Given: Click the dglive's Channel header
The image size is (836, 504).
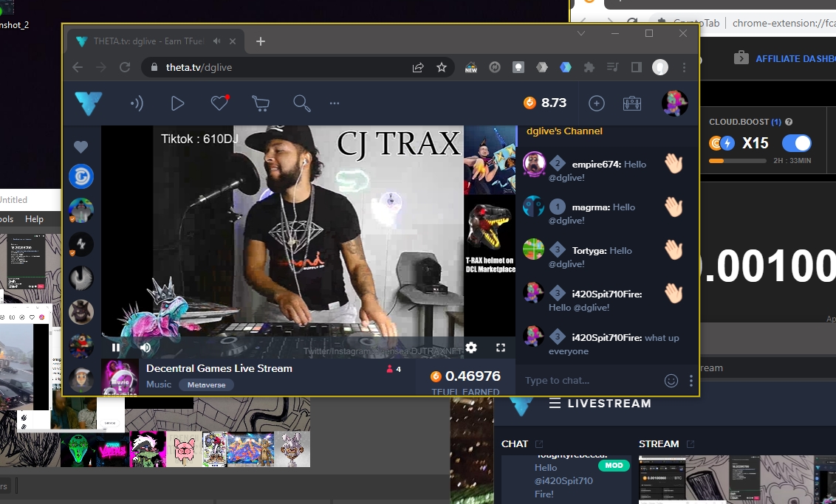Looking at the screenshot, I should coord(564,131).
